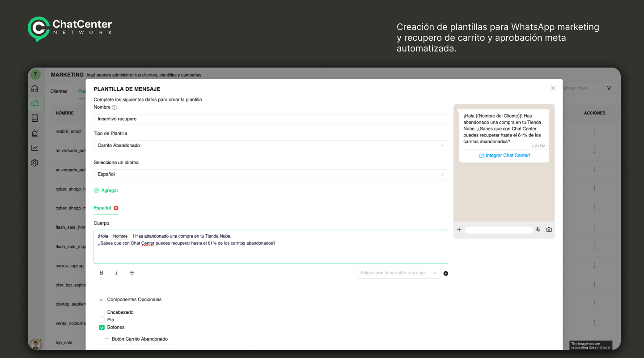Select the megaphone marketing icon in sidebar
The height and width of the screenshot is (358, 644).
pyautogui.click(x=35, y=103)
